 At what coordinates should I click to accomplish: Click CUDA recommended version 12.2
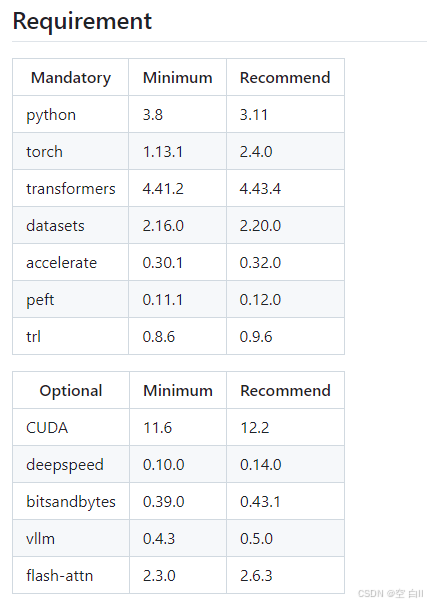pos(255,428)
